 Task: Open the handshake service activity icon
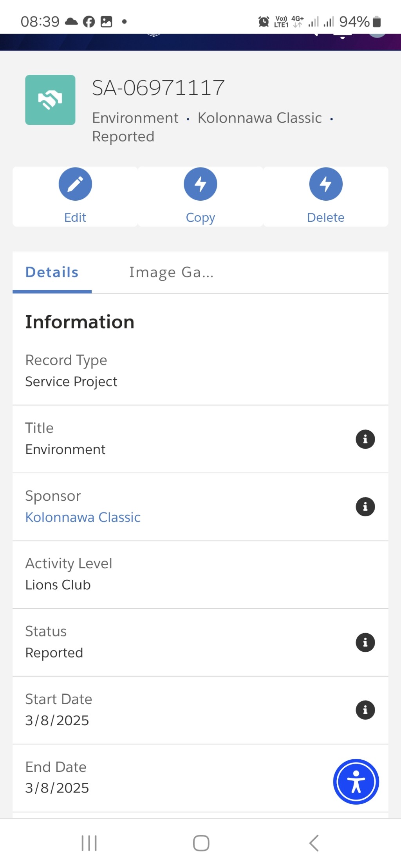pos(50,100)
